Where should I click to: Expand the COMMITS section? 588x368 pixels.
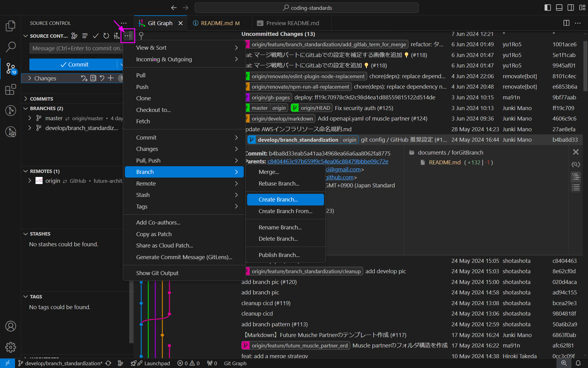coord(26,99)
